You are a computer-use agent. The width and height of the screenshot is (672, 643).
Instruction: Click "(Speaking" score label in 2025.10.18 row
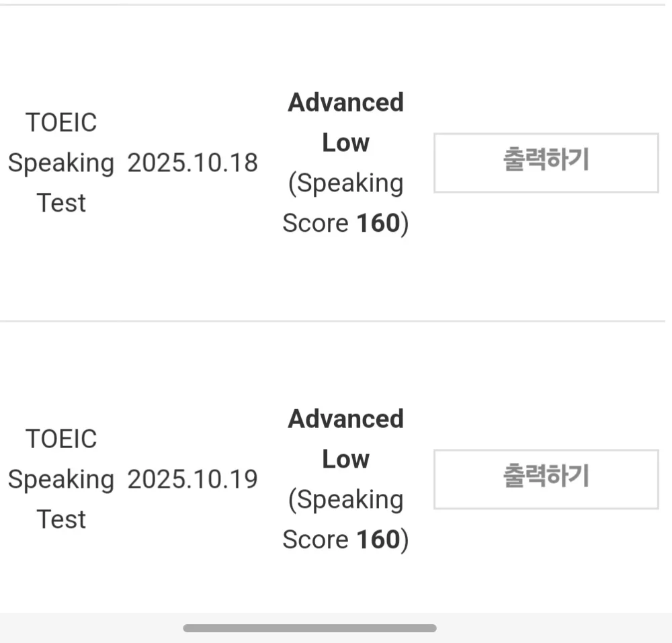click(345, 183)
